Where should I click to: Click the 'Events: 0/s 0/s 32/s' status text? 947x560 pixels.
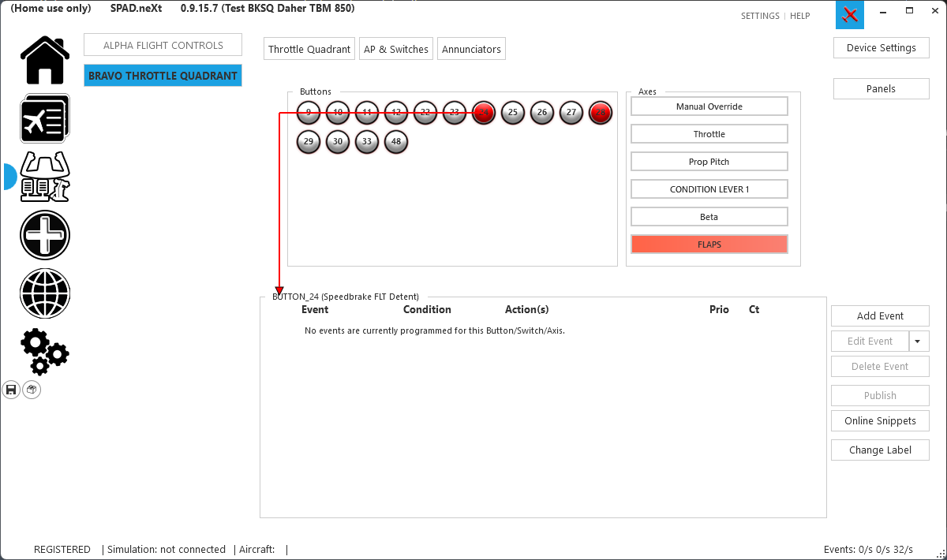pyautogui.click(x=868, y=549)
